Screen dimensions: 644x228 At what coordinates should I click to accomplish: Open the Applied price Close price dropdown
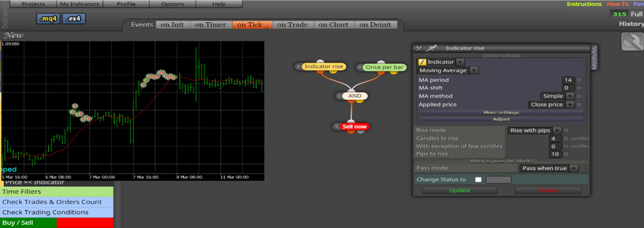(570, 104)
